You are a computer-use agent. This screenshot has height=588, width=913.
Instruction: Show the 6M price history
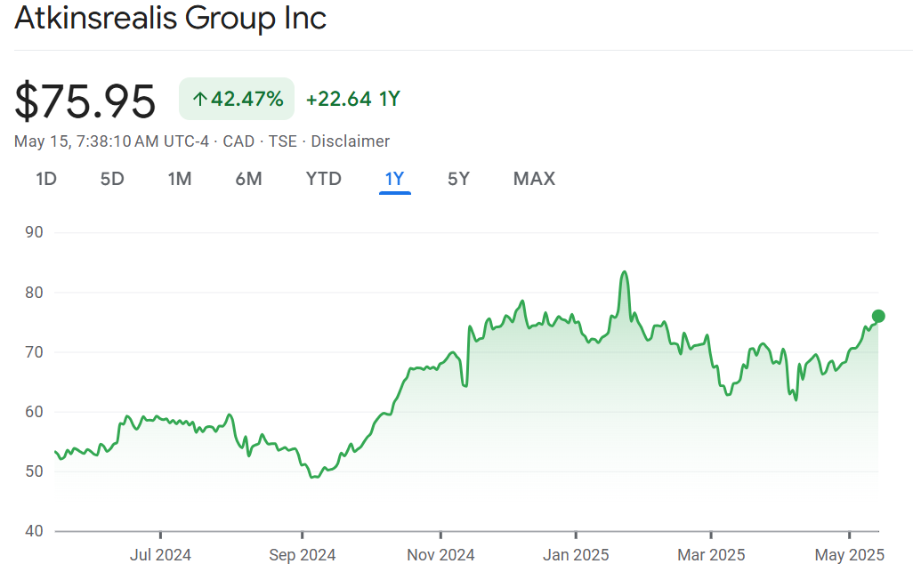coord(248,179)
